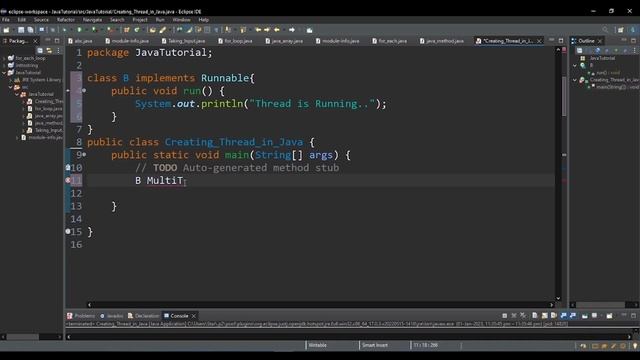
Task: Click Open Console icon in console toolbar
Action: coord(609,316)
